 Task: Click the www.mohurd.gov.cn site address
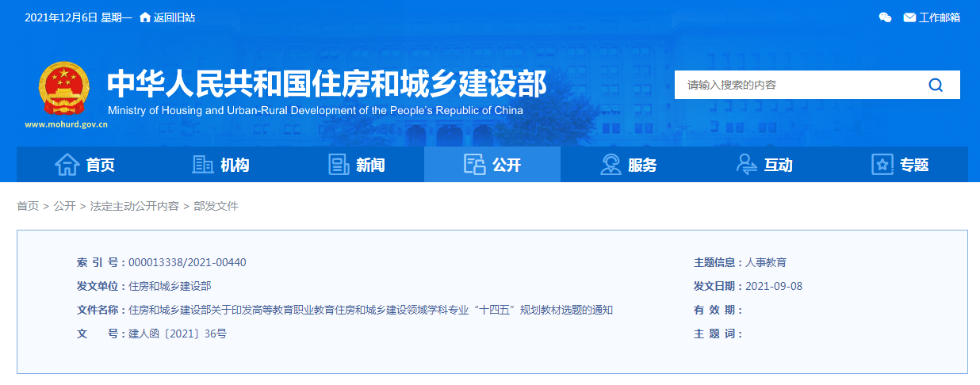click(x=66, y=124)
